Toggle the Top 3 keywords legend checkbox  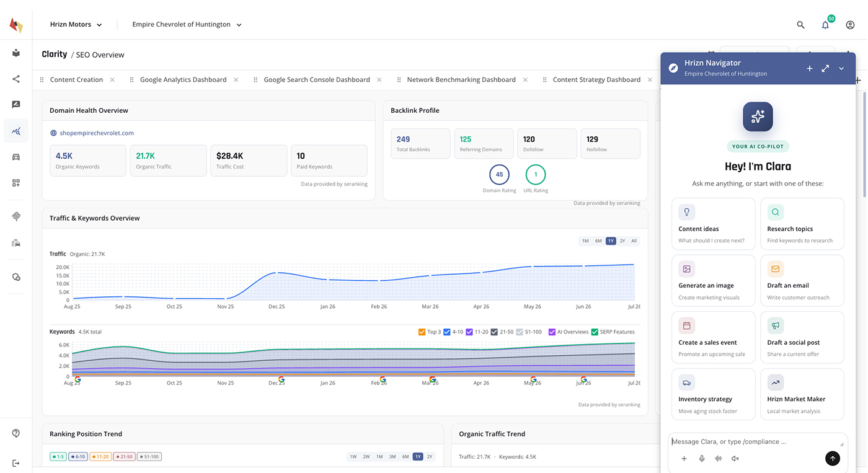422,332
